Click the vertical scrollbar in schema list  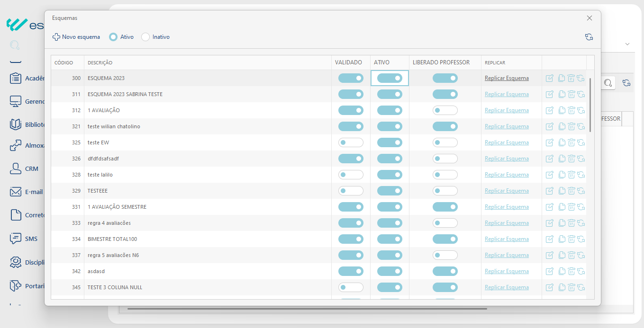[x=590, y=105]
